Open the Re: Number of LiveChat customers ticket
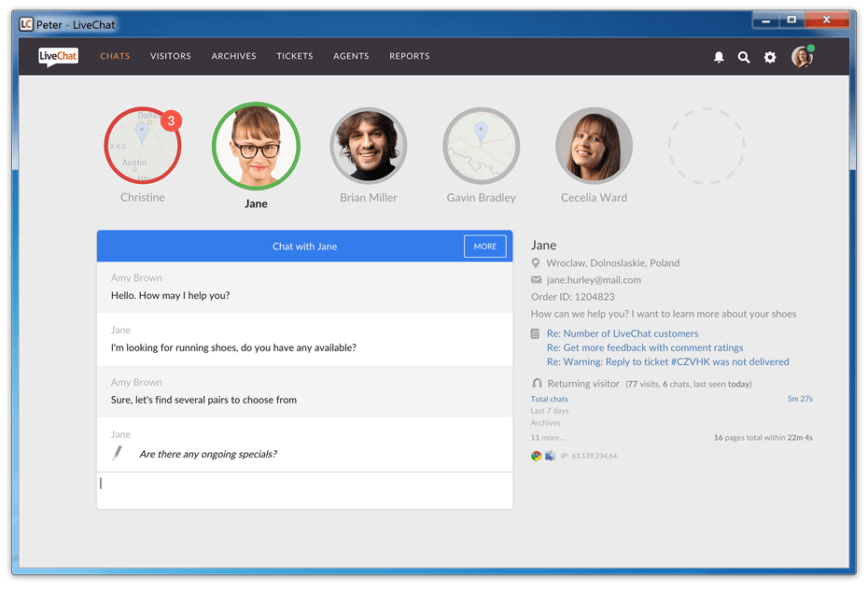Image resolution: width=868 pixels, height=593 pixels. [623, 333]
